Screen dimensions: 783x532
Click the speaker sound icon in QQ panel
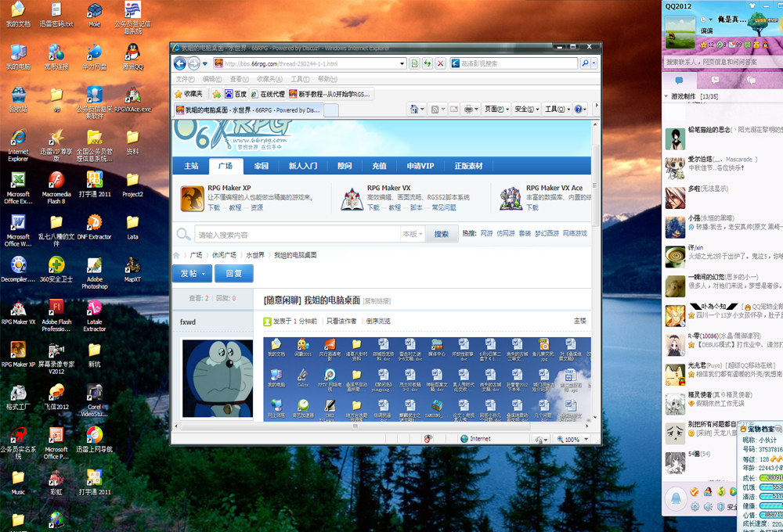[708, 506]
